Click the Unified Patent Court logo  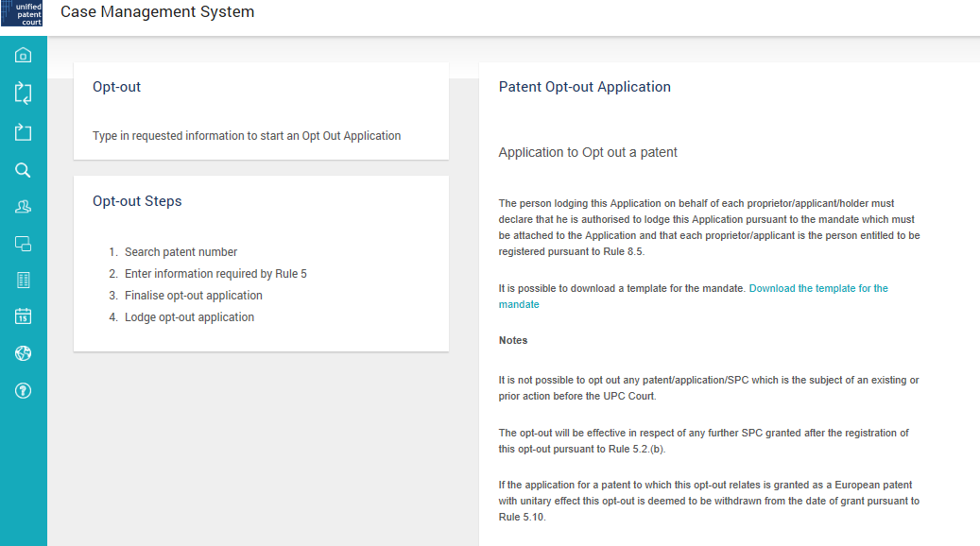coord(24,13)
